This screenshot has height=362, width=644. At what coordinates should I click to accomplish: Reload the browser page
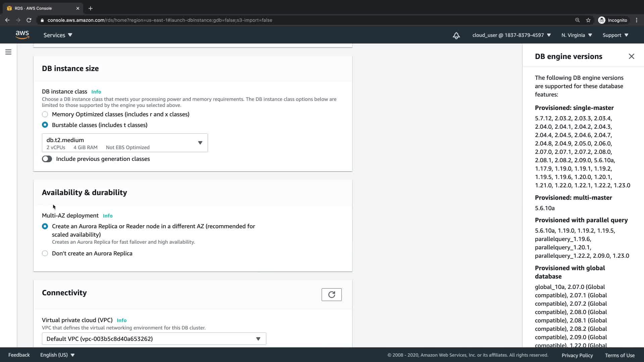click(x=29, y=20)
